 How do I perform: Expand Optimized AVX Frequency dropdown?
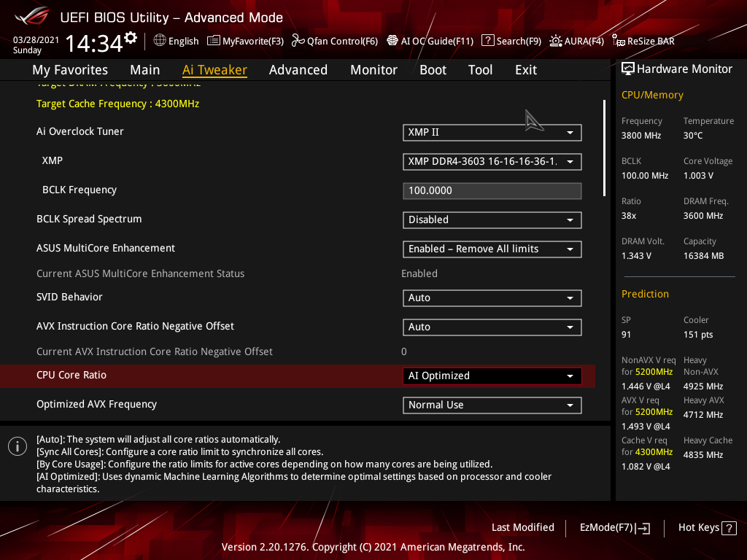tap(492, 405)
